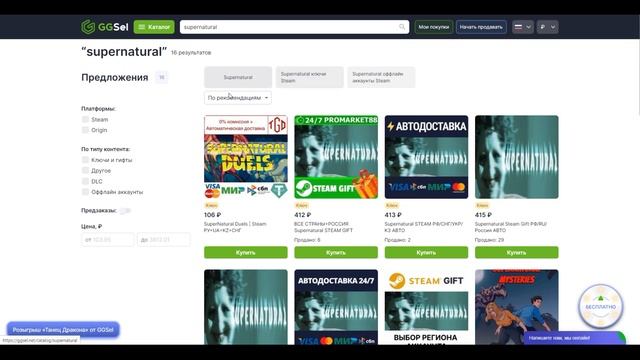Check the Origin platform filter
Screen dimensions: 640x360
click(x=85, y=130)
